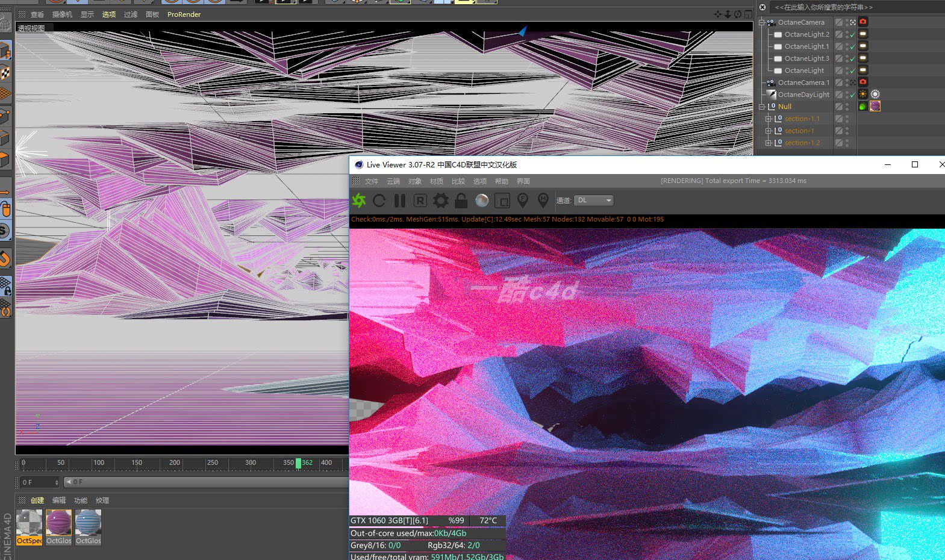
Task: Select OctaneDayLight object
Action: [803, 95]
